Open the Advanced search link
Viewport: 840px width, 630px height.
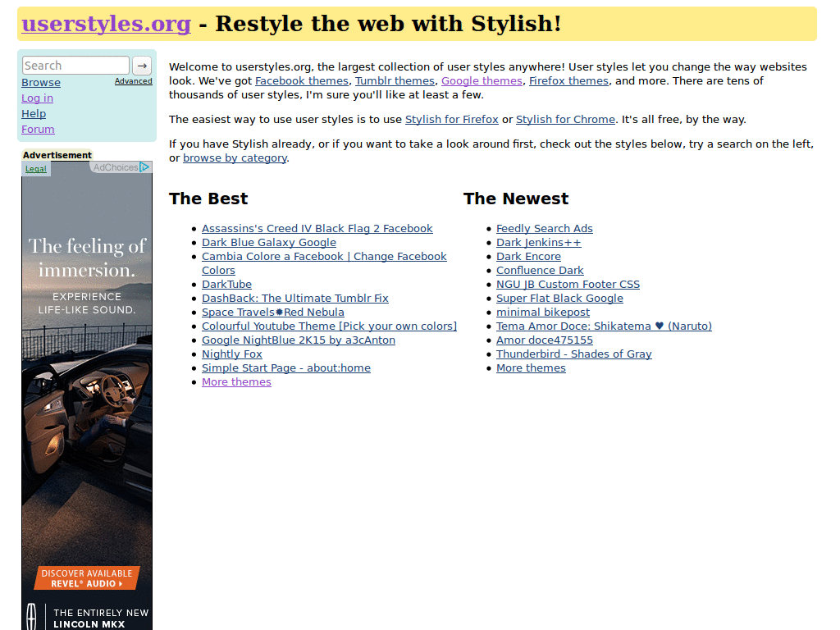pos(134,81)
